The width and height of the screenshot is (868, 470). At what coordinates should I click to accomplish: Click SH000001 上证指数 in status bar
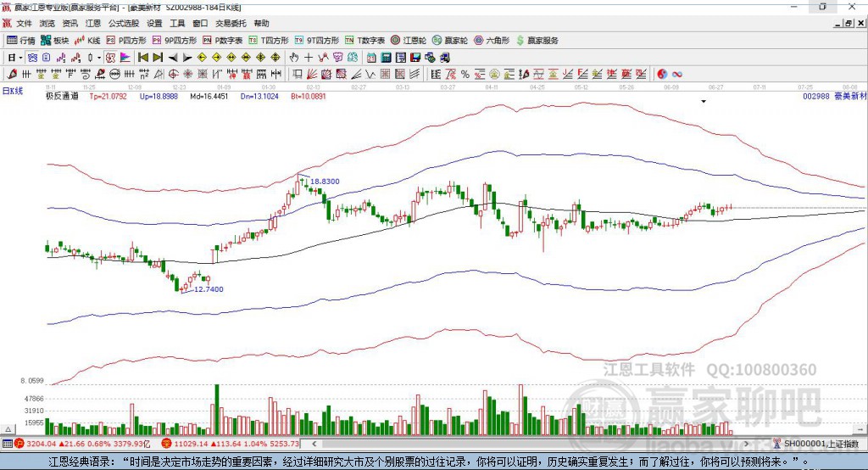(821, 444)
